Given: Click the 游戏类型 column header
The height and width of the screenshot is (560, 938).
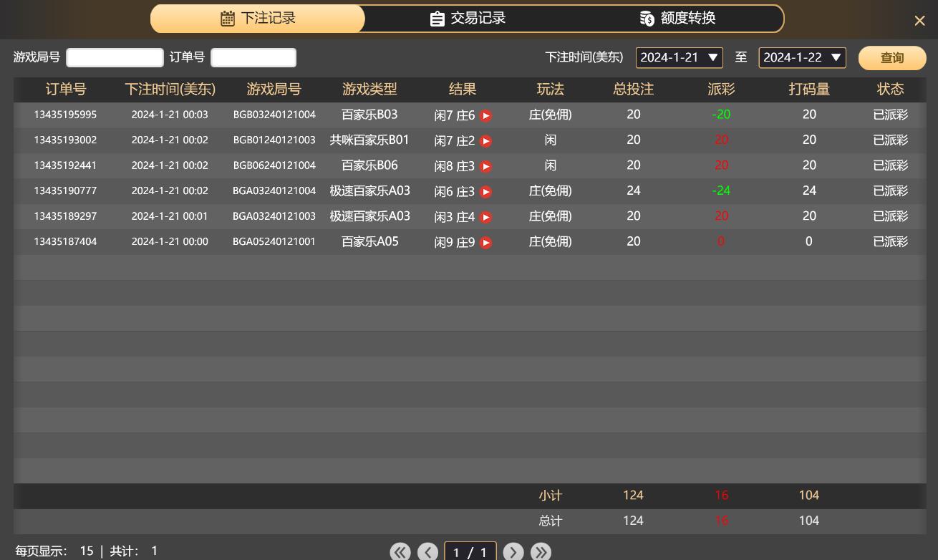Looking at the screenshot, I should 369,90.
